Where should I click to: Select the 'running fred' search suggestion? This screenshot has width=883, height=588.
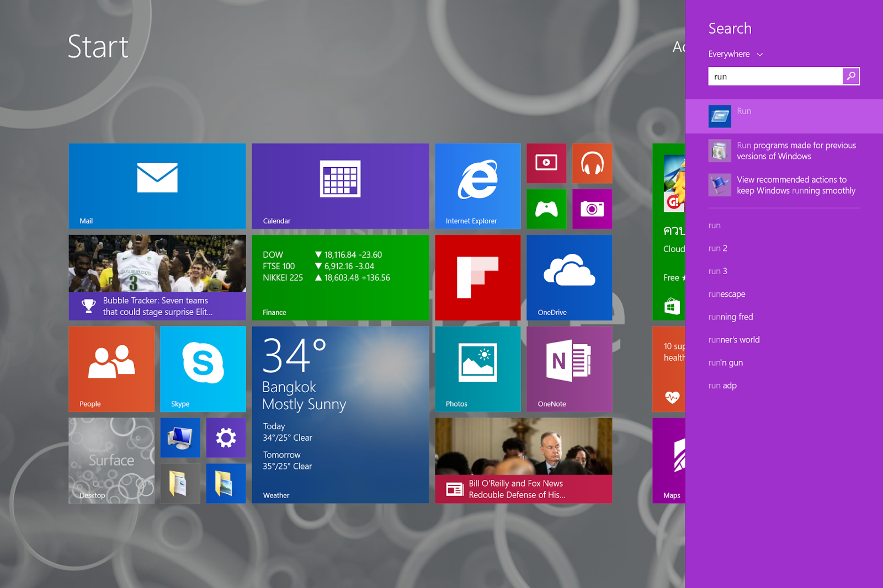coord(731,317)
